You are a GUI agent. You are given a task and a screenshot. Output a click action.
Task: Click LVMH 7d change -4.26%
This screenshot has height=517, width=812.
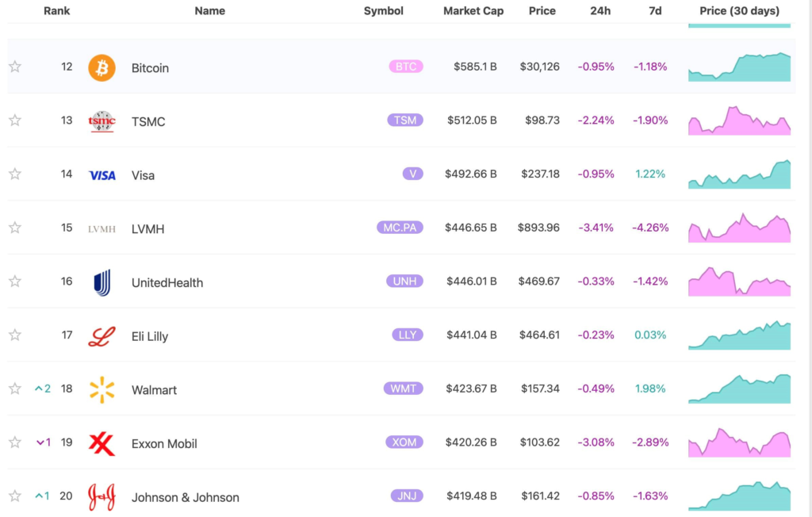[x=650, y=228]
